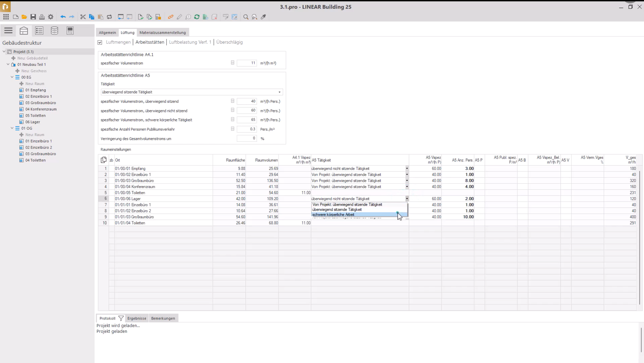Collapse the 00 EG floor tree node
Image resolution: width=644 pixels, height=363 pixels.
coord(12,77)
